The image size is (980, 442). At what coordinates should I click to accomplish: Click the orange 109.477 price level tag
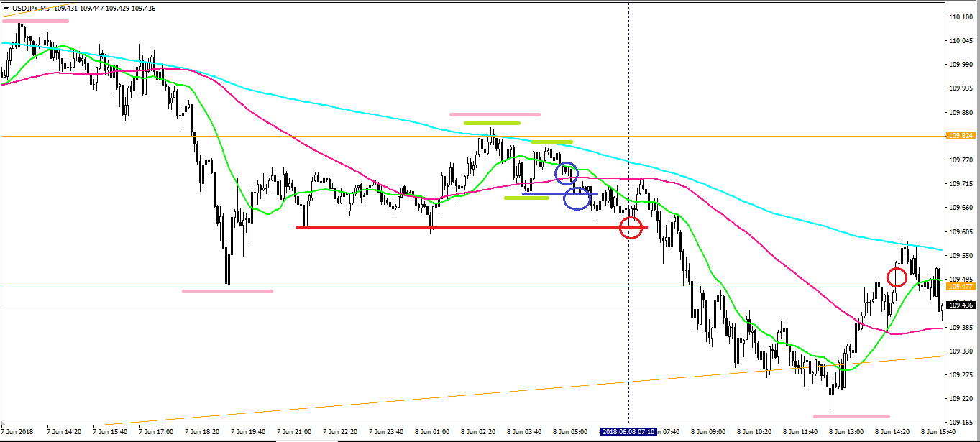coord(961,286)
